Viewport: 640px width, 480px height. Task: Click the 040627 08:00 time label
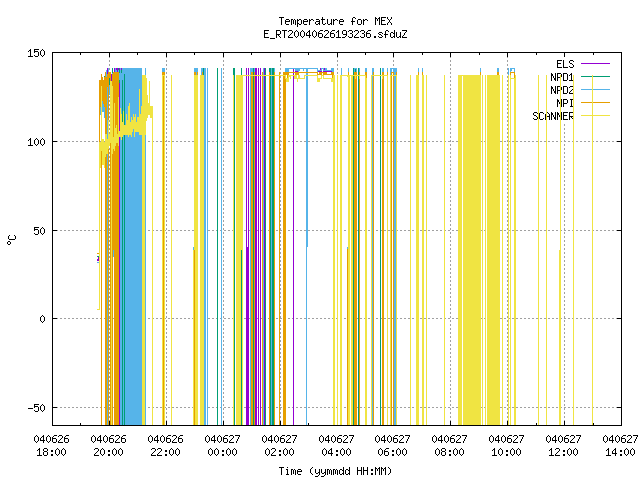pyautogui.click(x=449, y=446)
